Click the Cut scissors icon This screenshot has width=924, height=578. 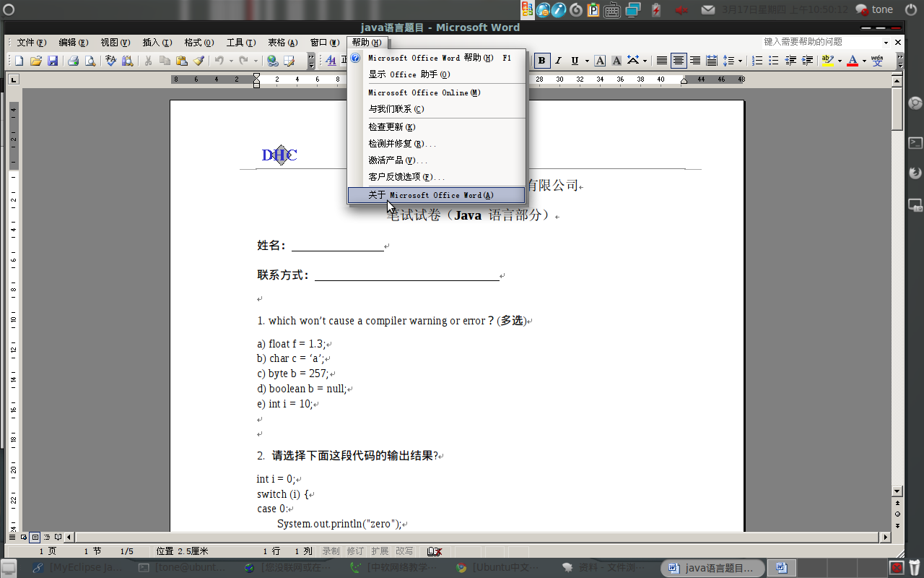[x=148, y=61]
